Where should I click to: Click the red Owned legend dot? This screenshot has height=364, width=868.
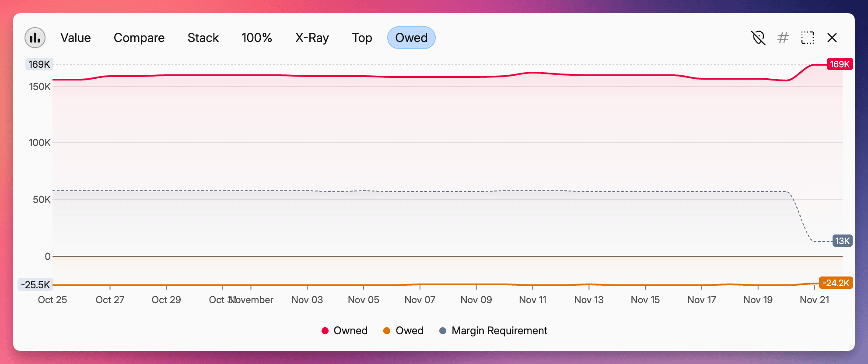[x=325, y=331]
